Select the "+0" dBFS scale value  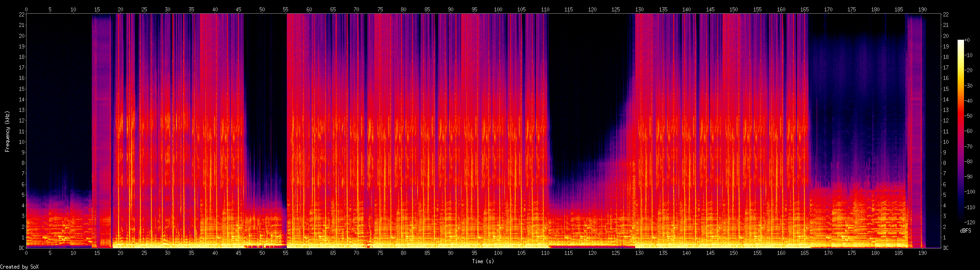967,40
